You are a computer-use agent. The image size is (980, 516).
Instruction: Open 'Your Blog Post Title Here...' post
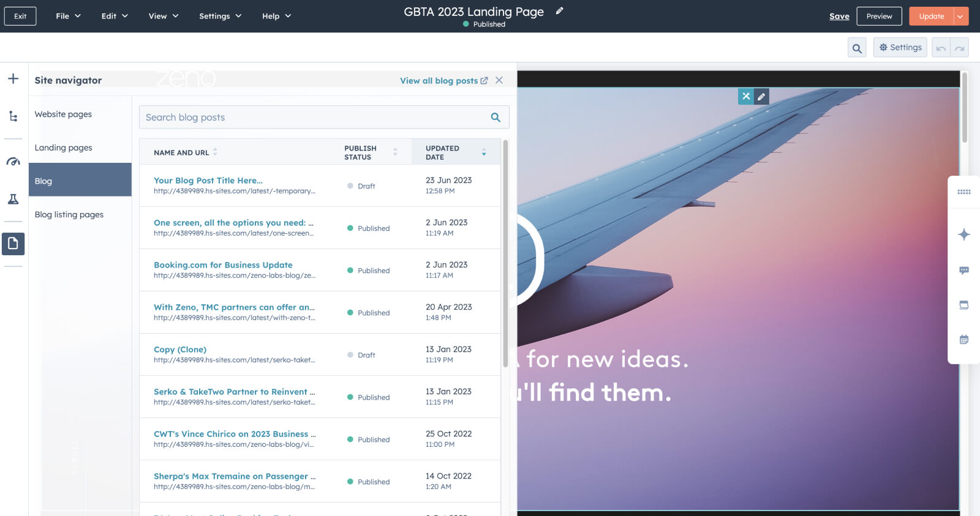coord(208,181)
